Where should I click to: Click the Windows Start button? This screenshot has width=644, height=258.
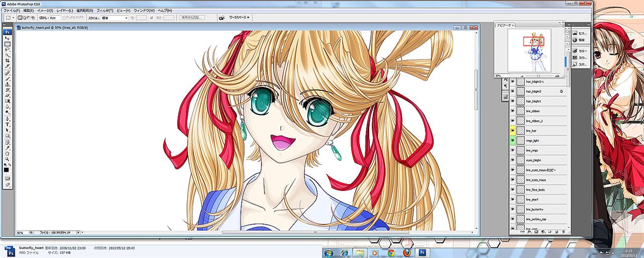point(329,252)
